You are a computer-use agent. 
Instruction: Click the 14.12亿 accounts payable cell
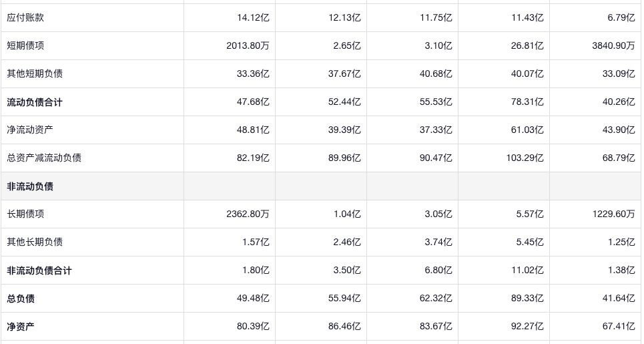click(253, 18)
